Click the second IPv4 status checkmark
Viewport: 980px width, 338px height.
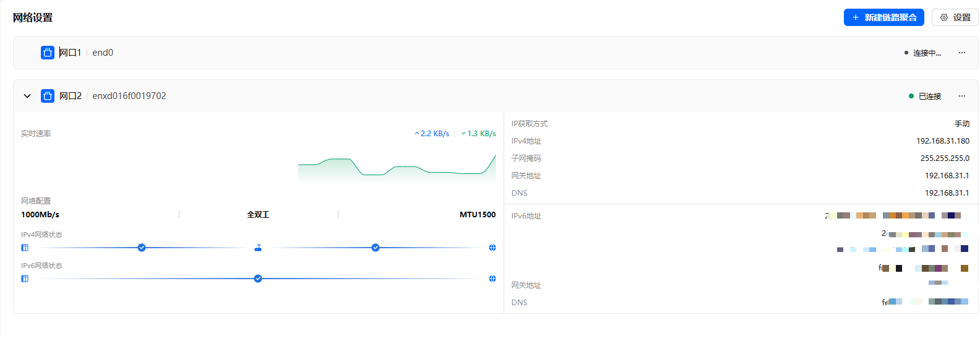[376, 248]
